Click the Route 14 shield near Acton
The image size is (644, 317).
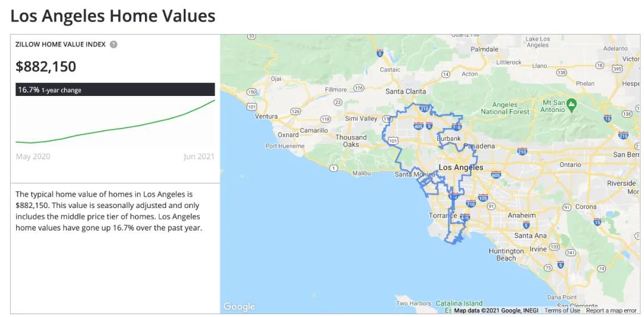(x=445, y=74)
